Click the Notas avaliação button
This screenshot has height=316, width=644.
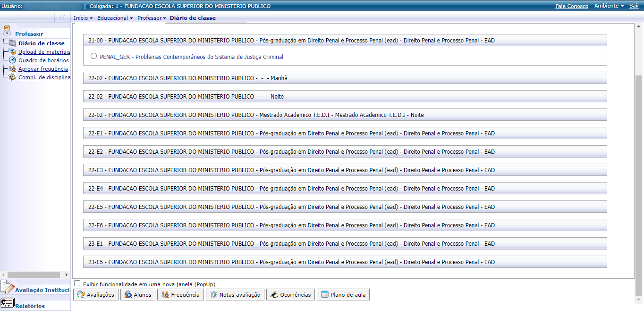(235, 295)
